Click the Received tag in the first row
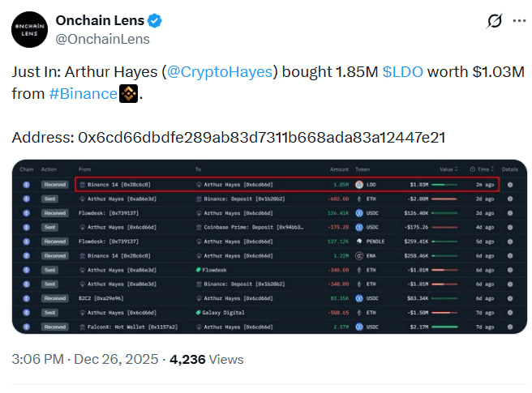This screenshot has height=393, width=532. tap(55, 185)
